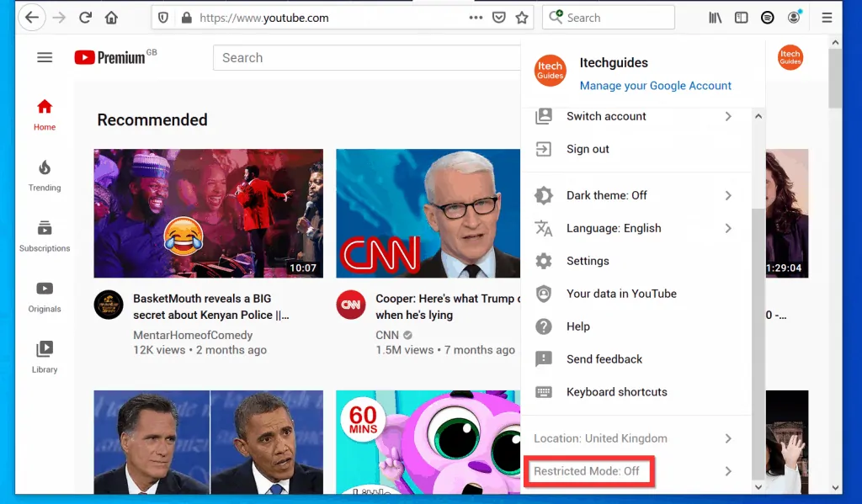Click the padlock site security icon
Viewport: 862px width, 504px height.
(x=186, y=18)
